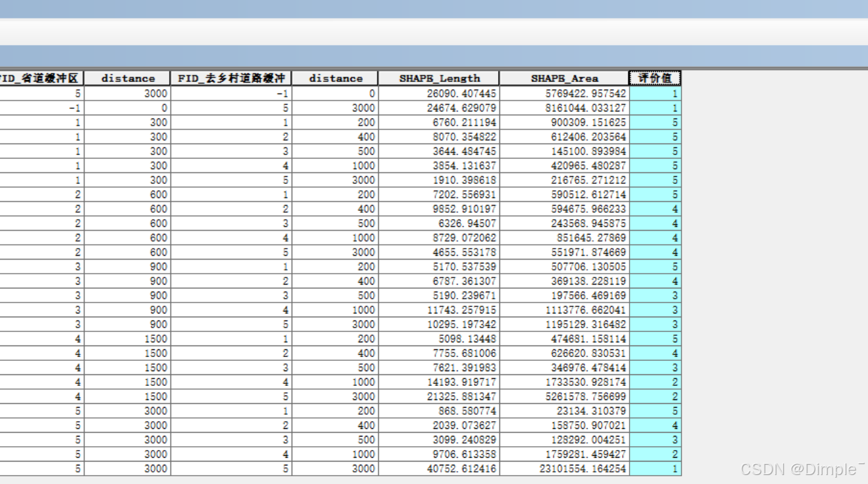This screenshot has height=484, width=868.
Task: Click the SHAPE_Length cell 6760.211194
Action: click(x=439, y=122)
